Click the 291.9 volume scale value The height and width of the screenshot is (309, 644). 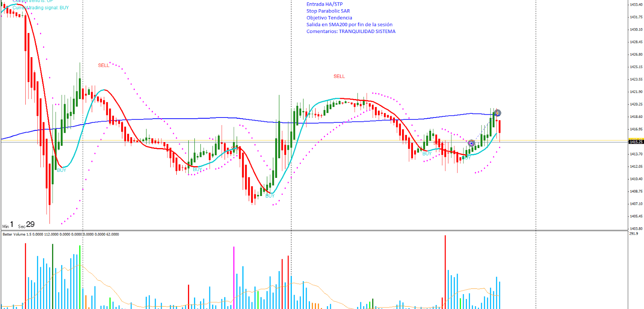click(634, 234)
